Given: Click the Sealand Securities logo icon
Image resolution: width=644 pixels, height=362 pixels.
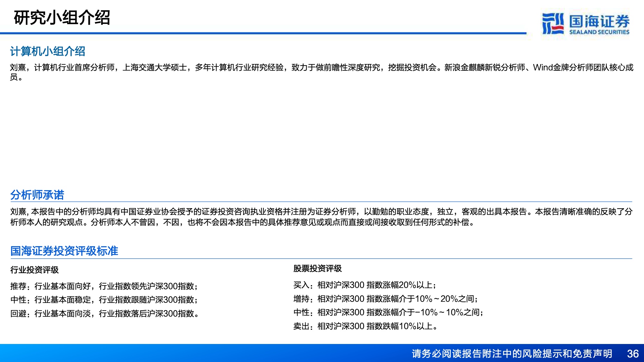Looking at the screenshot, I should coord(553,23).
